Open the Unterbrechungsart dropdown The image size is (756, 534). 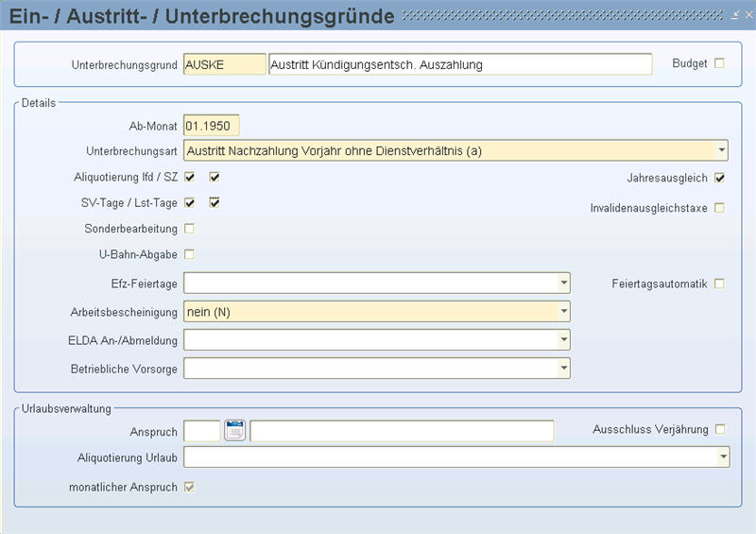[721, 150]
